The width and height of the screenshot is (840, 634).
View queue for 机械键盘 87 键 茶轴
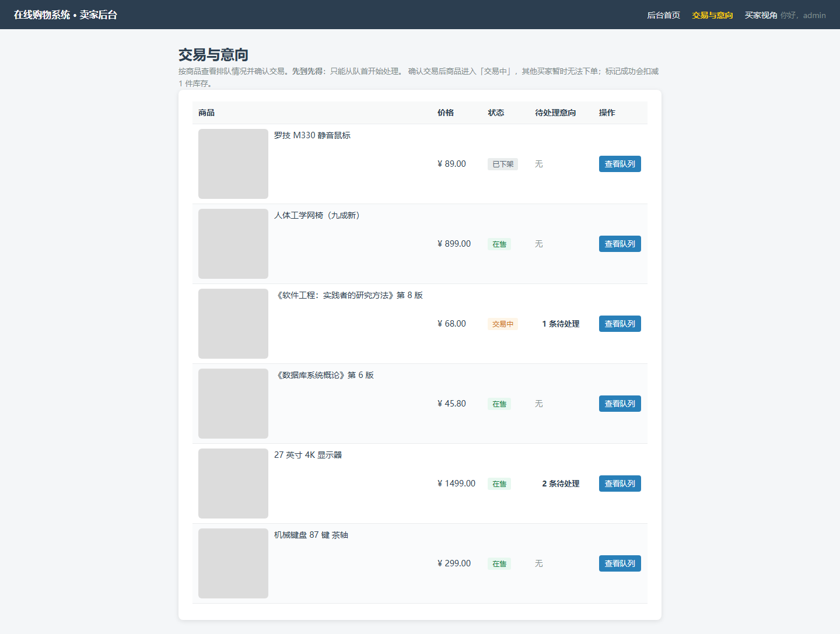[619, 563]
